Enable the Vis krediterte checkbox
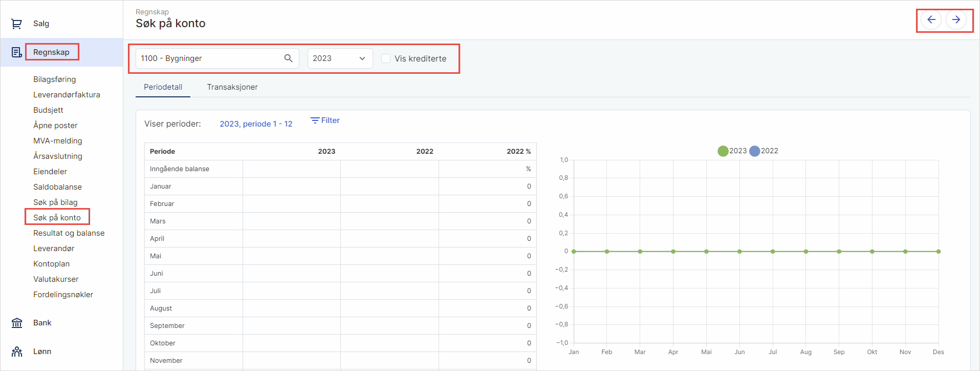The height and width of the screenshot is (371, 980). click(x=386, y=58)
